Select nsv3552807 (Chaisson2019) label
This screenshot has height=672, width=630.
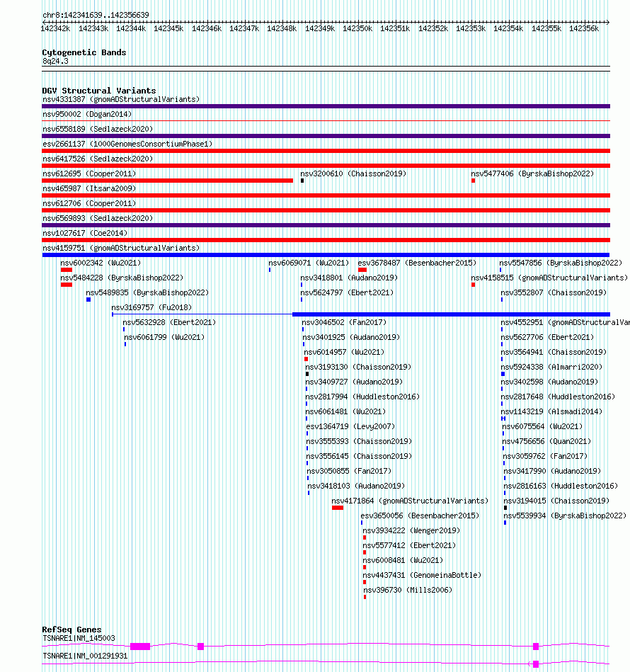(554, 292)
